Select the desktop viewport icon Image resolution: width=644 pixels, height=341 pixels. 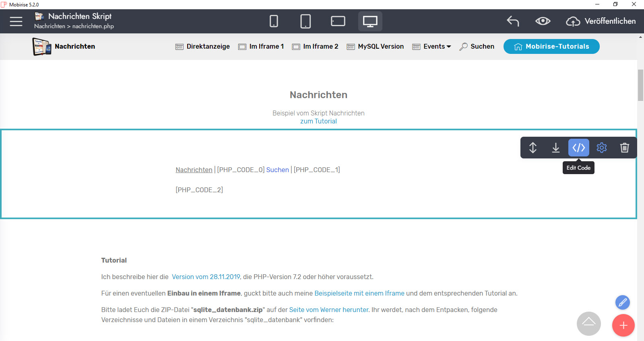tap(370, 21)
